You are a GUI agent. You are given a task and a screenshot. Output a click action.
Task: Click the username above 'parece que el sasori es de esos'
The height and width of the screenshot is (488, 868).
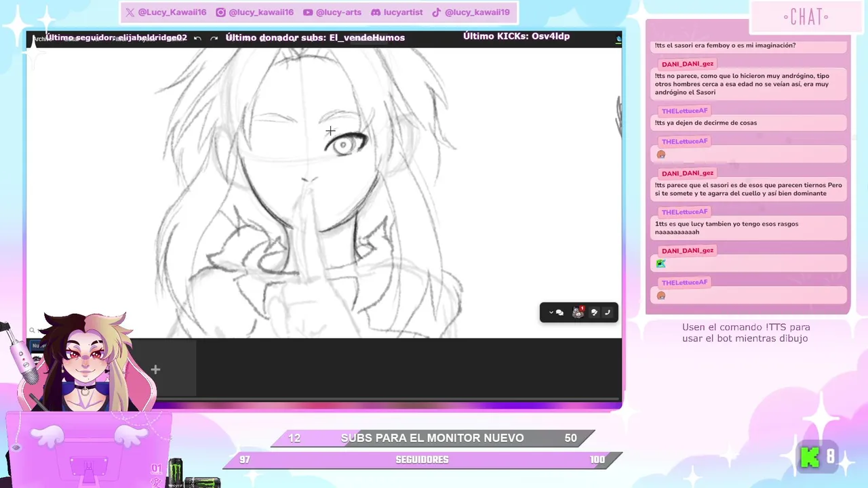(688, 174)
